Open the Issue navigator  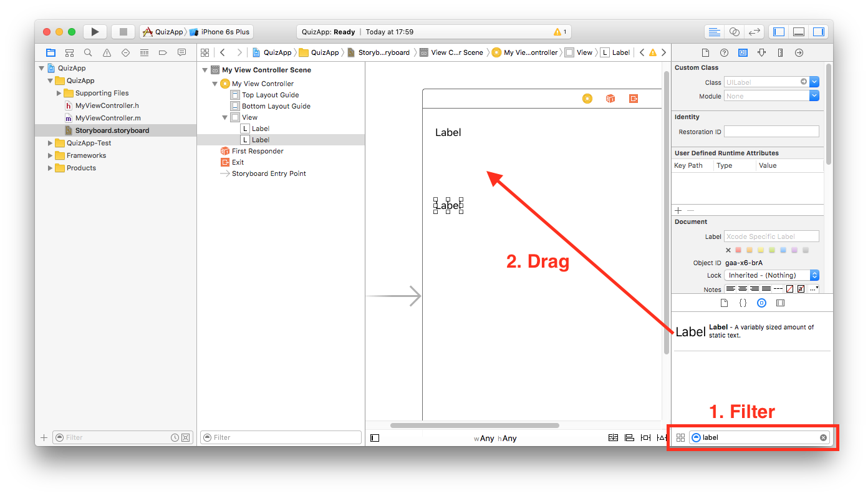coord(107,52)
